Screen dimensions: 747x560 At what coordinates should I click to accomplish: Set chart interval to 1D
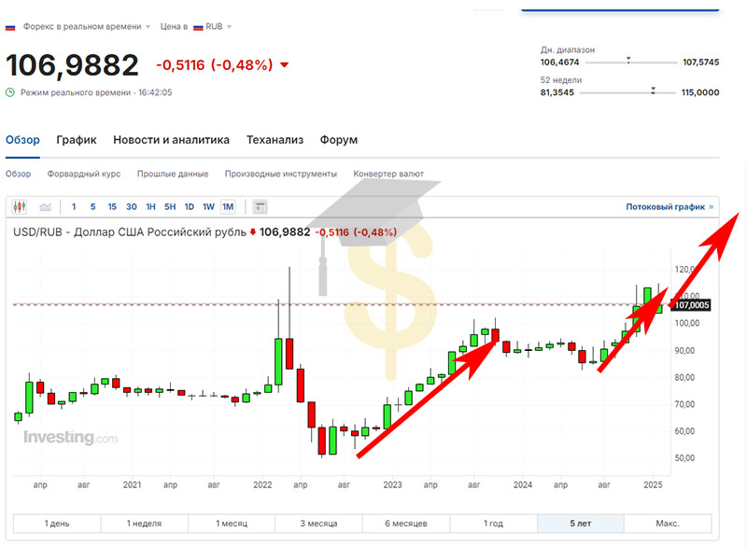pos(189,206)
